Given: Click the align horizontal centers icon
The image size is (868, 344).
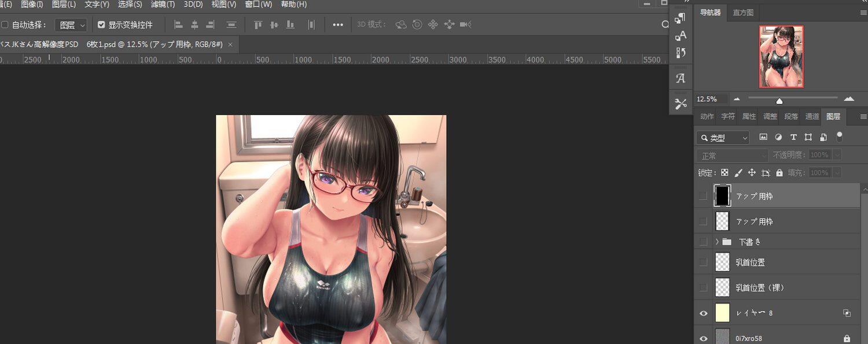Looking at the screenshot, I should click(194, 25).
